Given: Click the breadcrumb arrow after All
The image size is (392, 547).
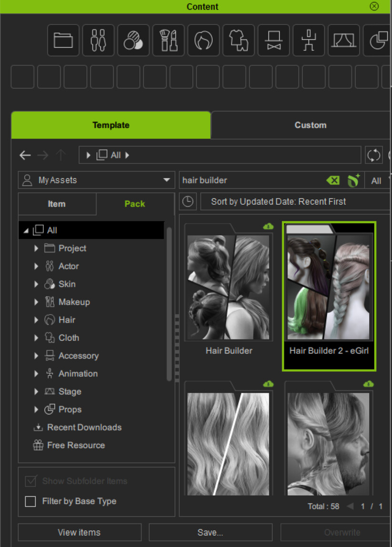Looking at the screenshot, I should point(127,155).
